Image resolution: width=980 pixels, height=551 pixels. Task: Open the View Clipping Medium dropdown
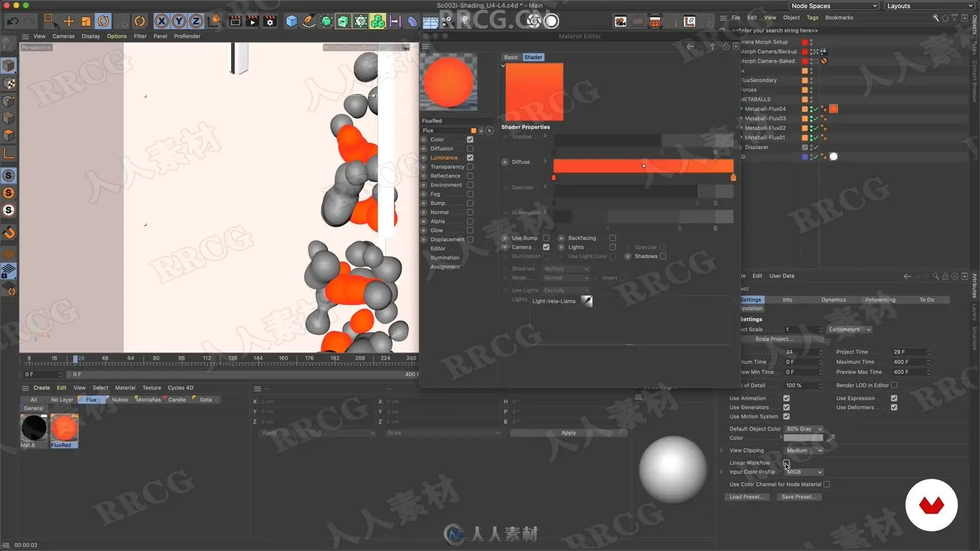[804, 450]
